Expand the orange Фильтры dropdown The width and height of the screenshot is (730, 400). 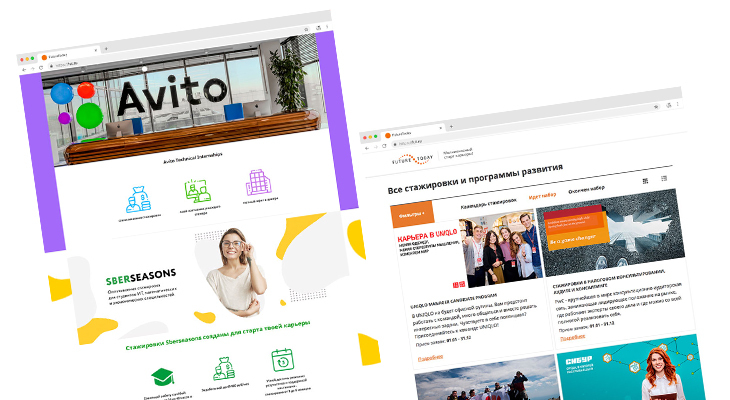pos(412,214)
